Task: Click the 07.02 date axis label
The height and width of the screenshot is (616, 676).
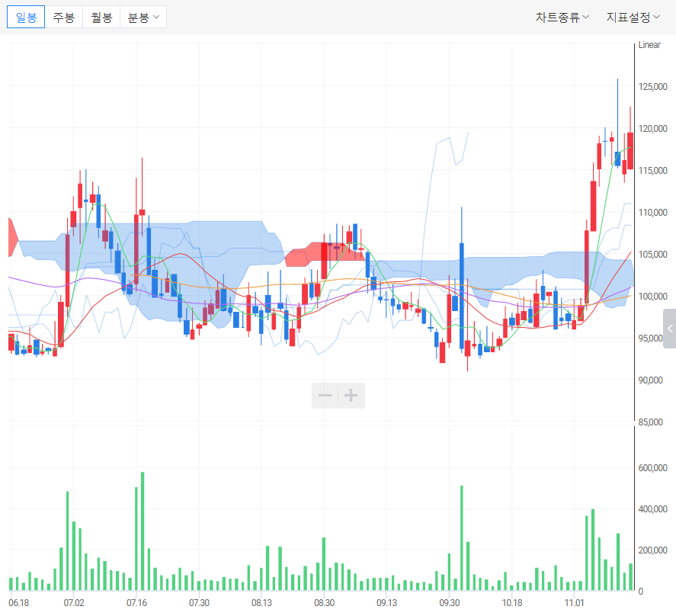Action: [x=74, y=602]
